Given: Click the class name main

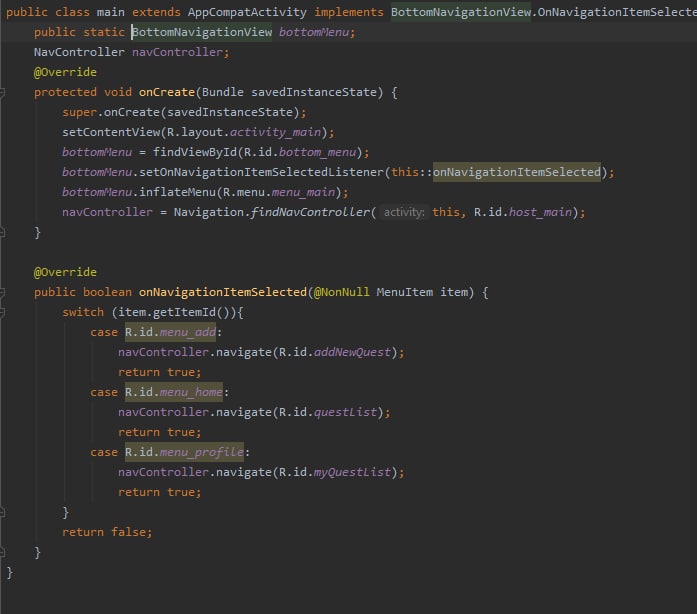Looking at the screenshot, I should coord(111,12).
